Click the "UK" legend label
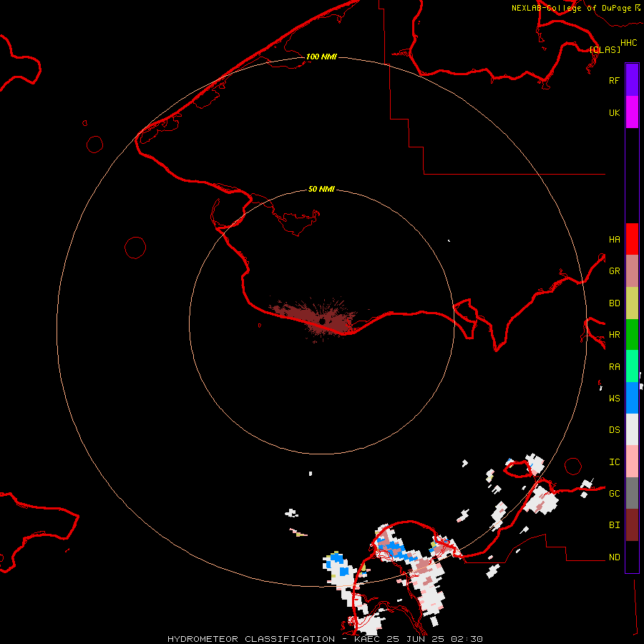The width and height of the screenshot is (644, 644). pos(615,112)
